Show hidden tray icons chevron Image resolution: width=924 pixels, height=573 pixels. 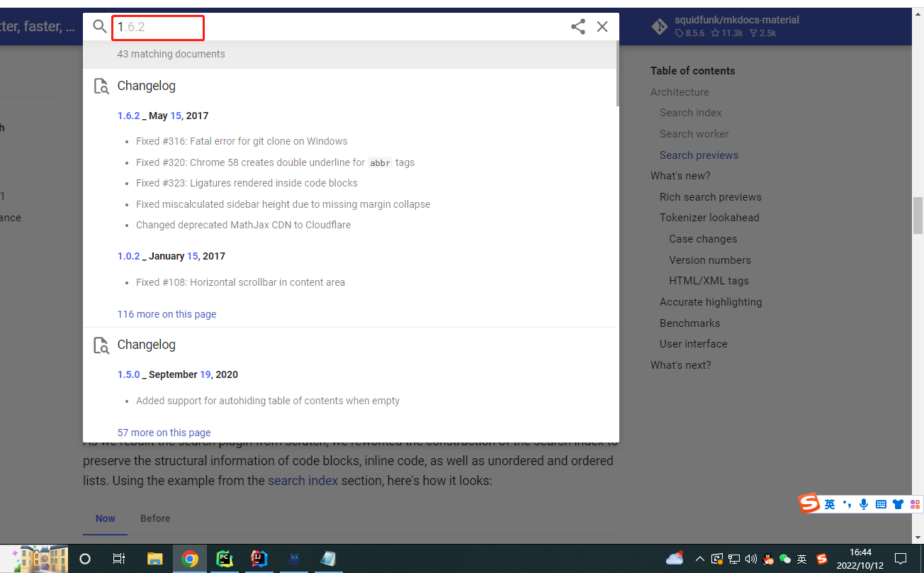tap(700, 559)
